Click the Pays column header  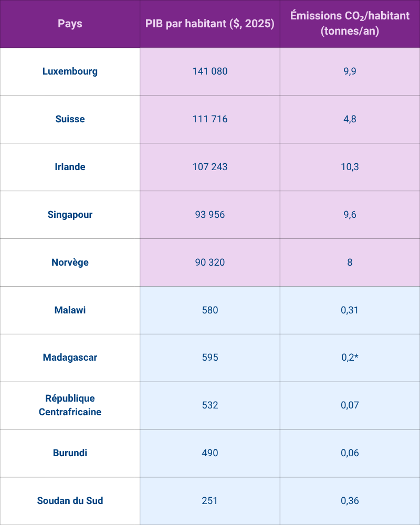point(70,24)
